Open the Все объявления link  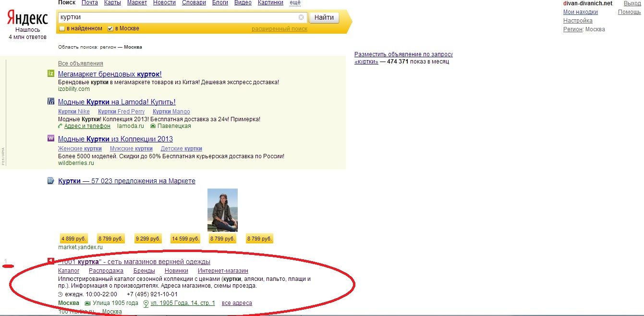(80, 63)
